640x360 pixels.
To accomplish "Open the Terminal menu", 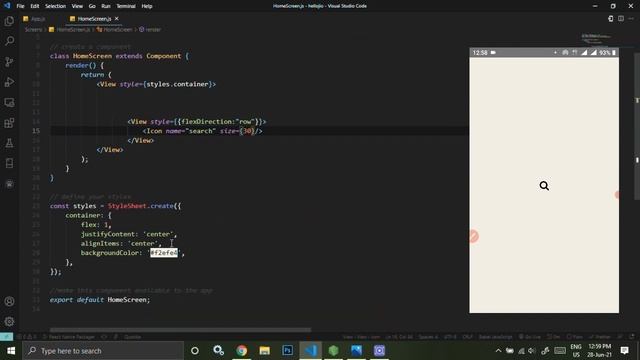I will [x=126, y=6].
